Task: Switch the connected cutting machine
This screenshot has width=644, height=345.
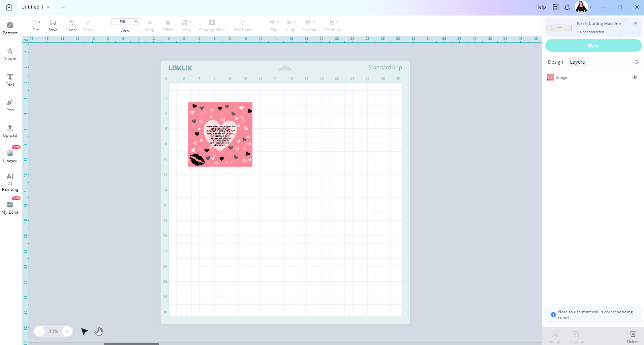Action: (636, 23)
